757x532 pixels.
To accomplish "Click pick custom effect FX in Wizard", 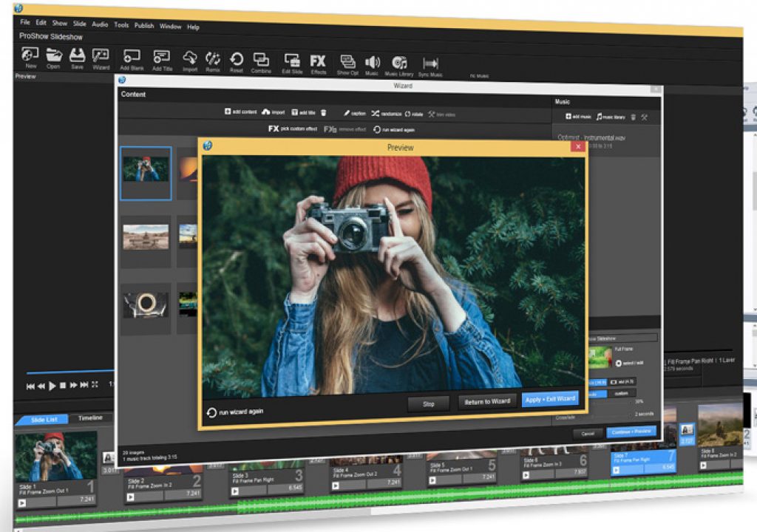I will tap(293, 129).
